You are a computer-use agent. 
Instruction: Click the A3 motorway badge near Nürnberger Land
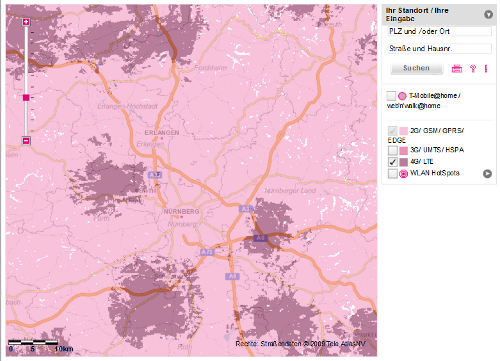pyautogui.click(x=246, y=209)
